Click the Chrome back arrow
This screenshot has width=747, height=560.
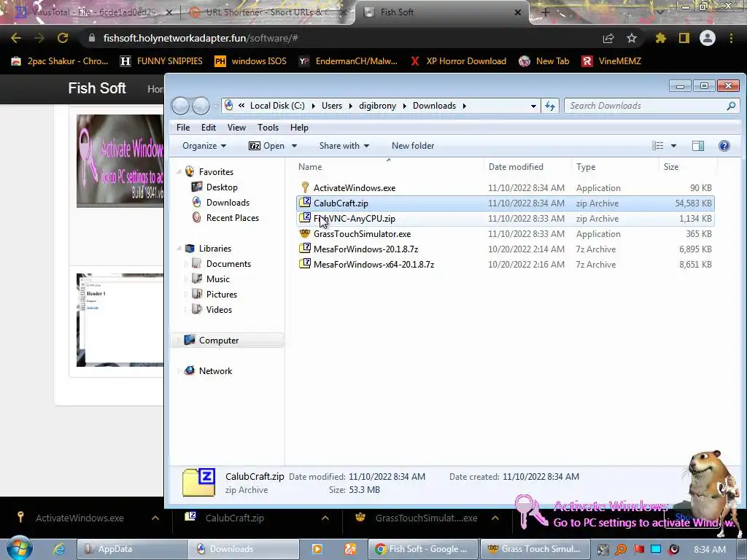click(16, 38)
